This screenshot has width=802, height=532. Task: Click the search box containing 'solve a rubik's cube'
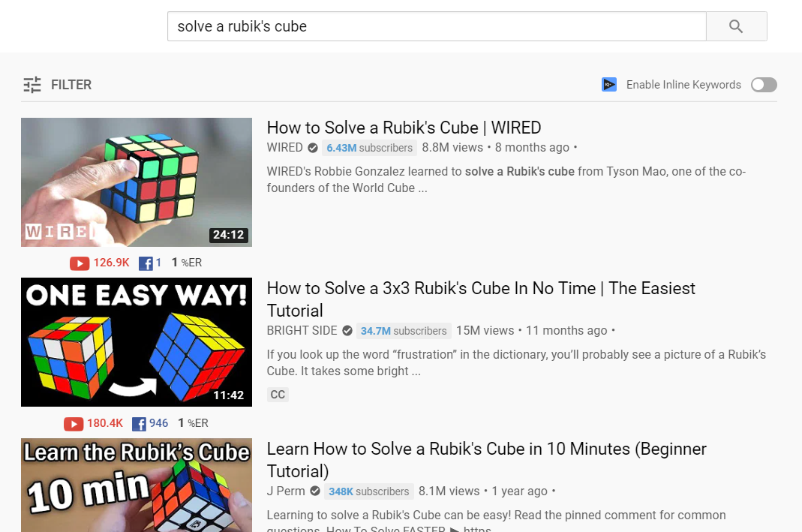pos(437,26)
